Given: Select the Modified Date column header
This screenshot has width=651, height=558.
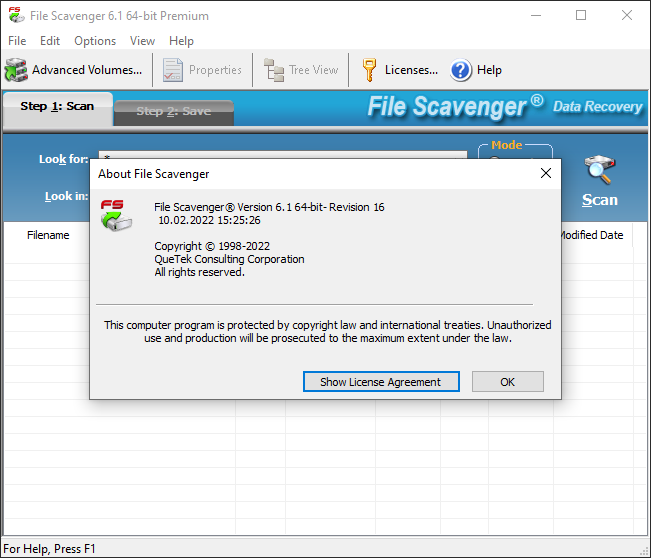Looking at the screenshot, I should (x=592, y=235).
